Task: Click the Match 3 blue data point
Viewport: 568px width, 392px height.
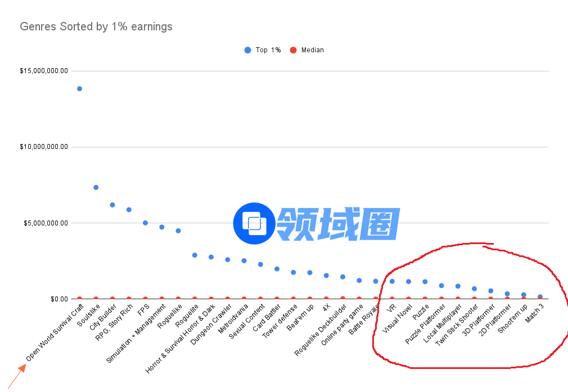Action: [540, 296]
